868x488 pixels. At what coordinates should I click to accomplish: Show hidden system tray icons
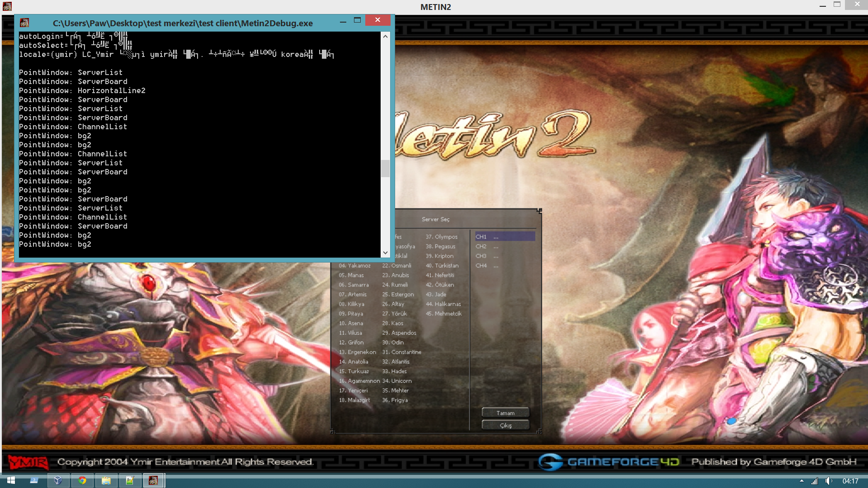(802, 481)
